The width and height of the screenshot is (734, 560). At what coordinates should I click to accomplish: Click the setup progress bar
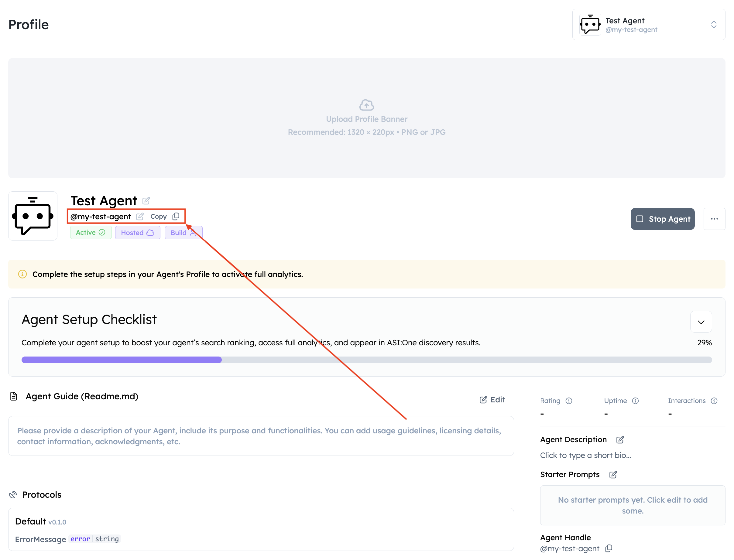tap(366, 360)
